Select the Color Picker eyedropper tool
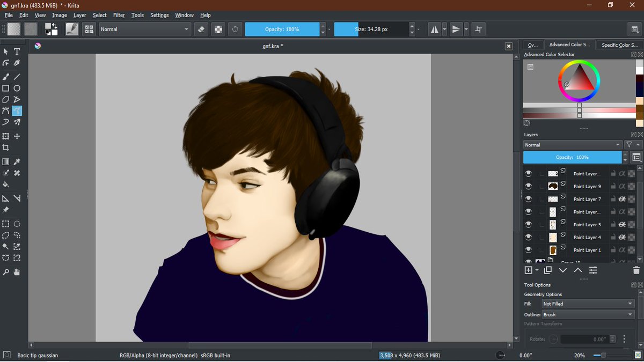Image resolution: width=644 pixels, height=362 pixels. [x=17, y=161]
